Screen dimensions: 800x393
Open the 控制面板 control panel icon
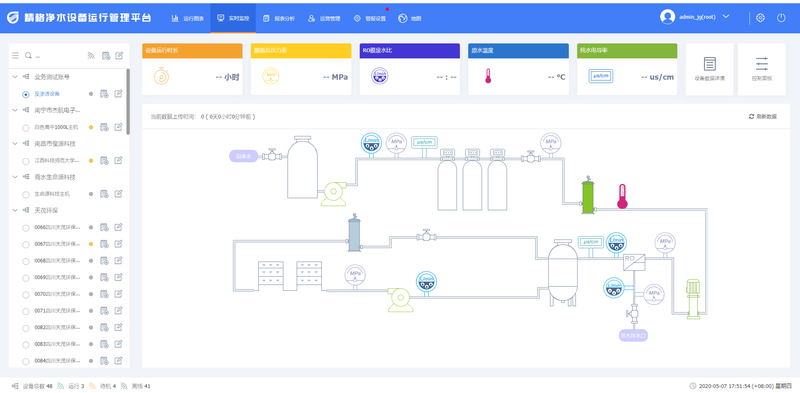[x=761, y=69]
